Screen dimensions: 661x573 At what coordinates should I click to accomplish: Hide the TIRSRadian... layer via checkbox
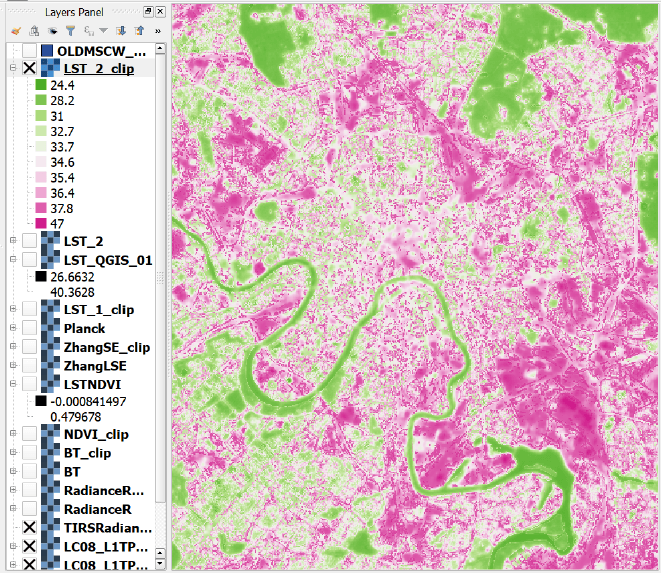[x=30, y=527]
